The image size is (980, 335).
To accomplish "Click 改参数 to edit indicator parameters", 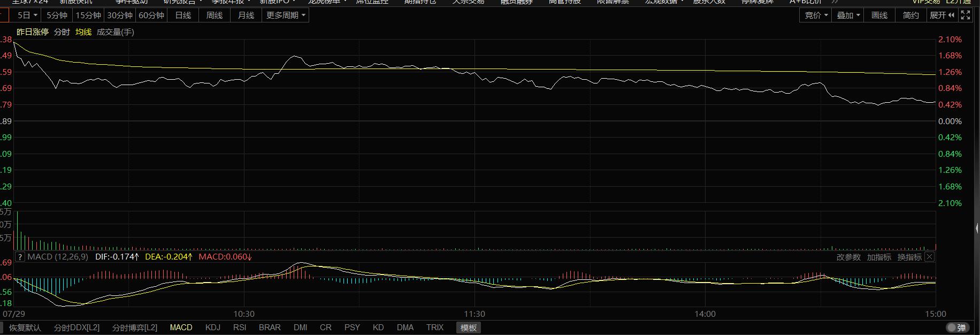I will (848, 257).
